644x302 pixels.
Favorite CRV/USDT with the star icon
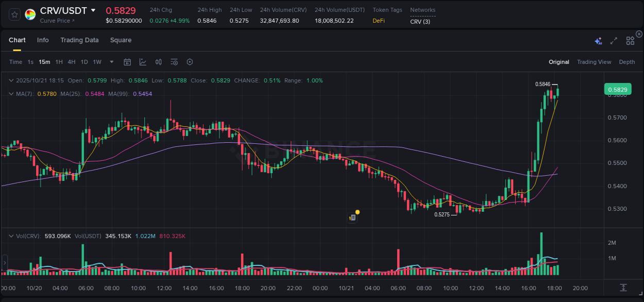[14, 14]
